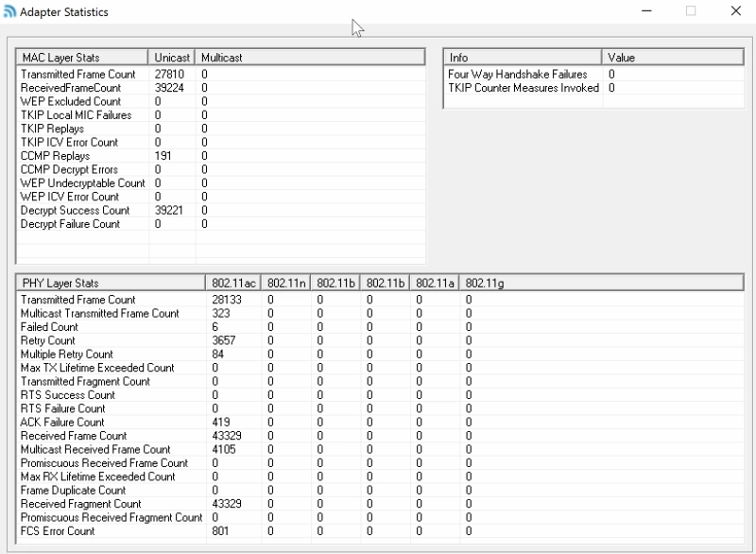Select the TKIP ICV Error Count row
Image resolution: width=756 pixels, height=554 pixels.
coord(221,142)
